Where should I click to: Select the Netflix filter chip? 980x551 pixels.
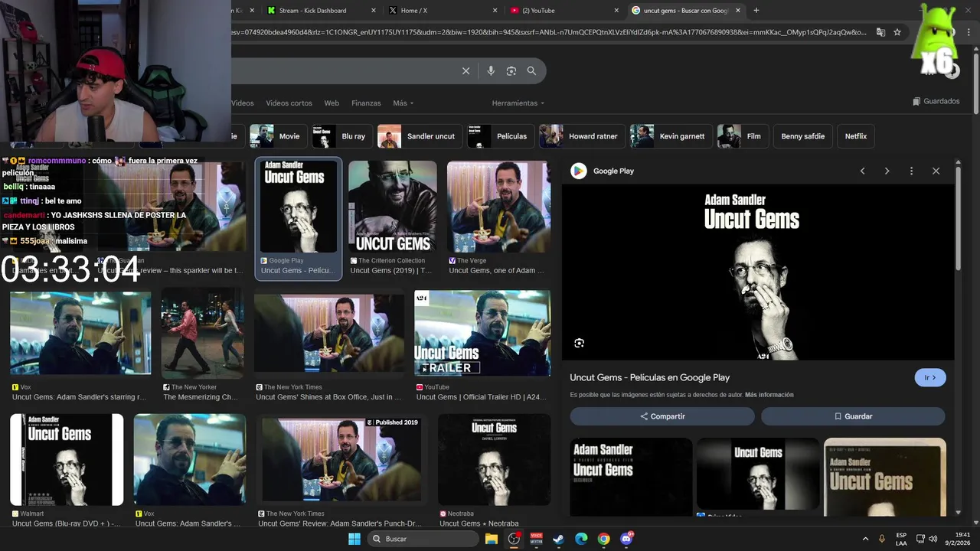pos(856,136)
